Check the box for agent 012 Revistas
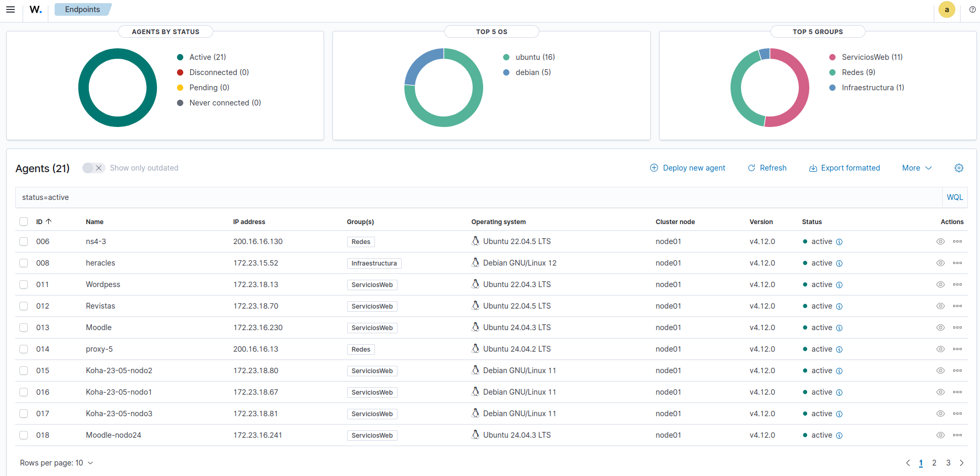 pyautogui.click(x=24, y=306)
